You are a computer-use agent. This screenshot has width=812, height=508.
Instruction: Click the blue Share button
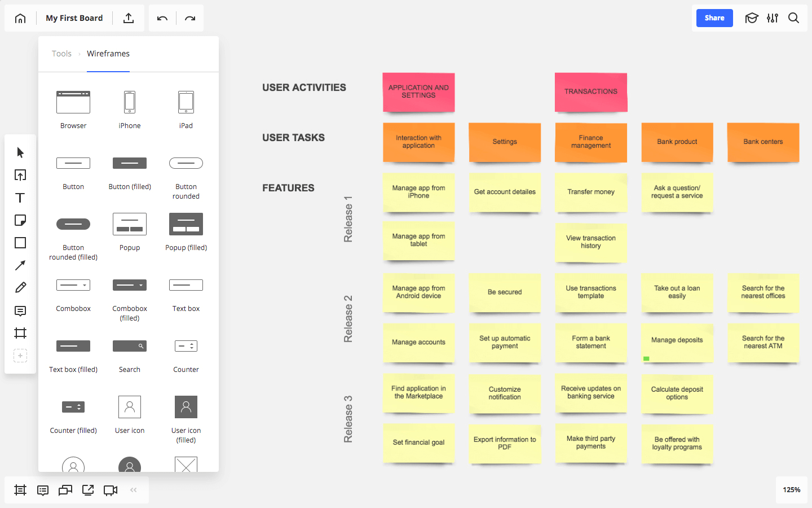click(x=714, y=18)
